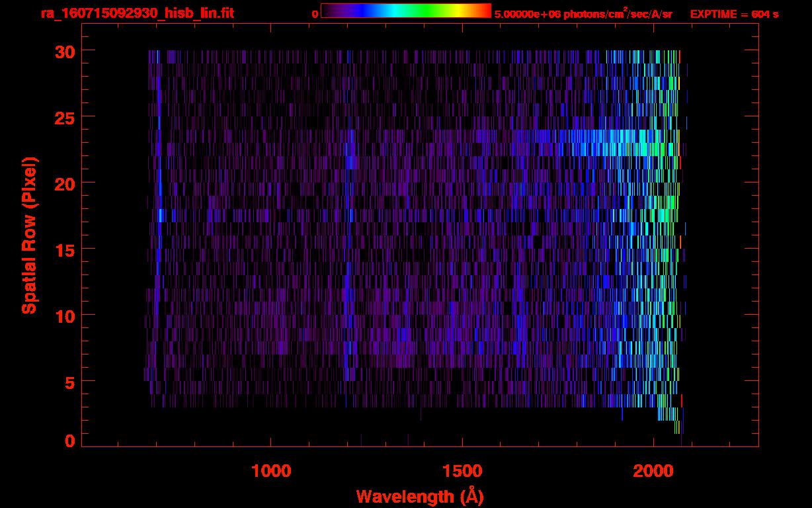Click the 1000 wavelength tick label
The width and height of the screenshot is (812, 508).
click(x=271, y=471)
